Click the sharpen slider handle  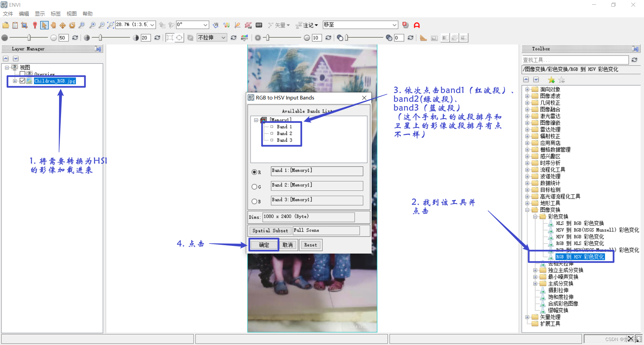point(267,38)
